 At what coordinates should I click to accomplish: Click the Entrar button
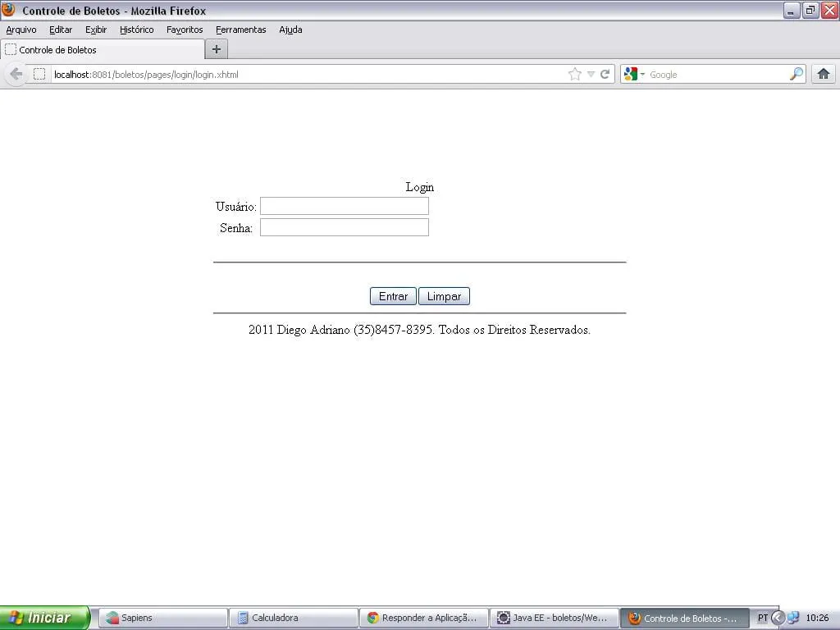393,296
